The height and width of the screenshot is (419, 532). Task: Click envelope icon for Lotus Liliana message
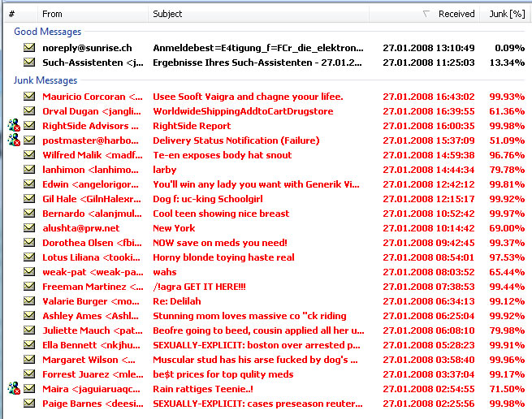coord(29,257)
